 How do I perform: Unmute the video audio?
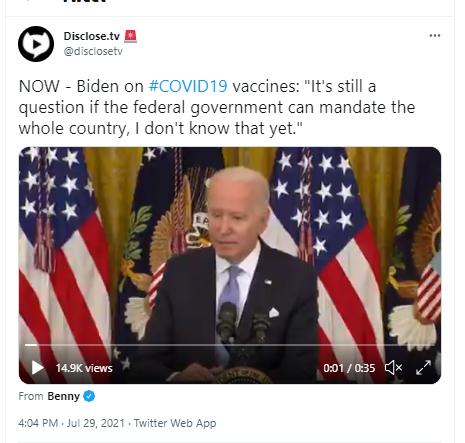pos(393,368)
